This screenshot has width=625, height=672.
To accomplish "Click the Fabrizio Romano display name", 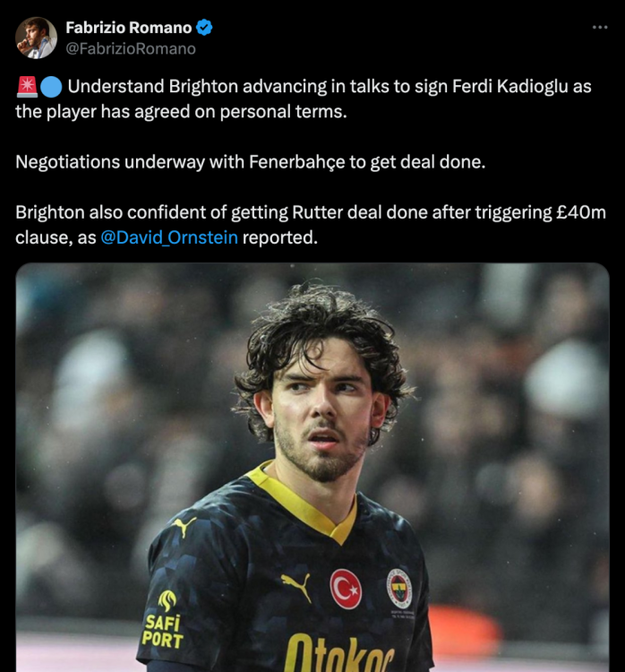I will click(x=129, y=28).
